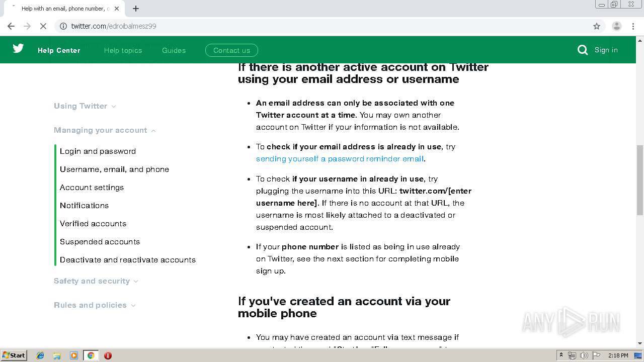This screenshot has width=644, height=362.
Task: Open a new browser tab
Action: [136, 9]
